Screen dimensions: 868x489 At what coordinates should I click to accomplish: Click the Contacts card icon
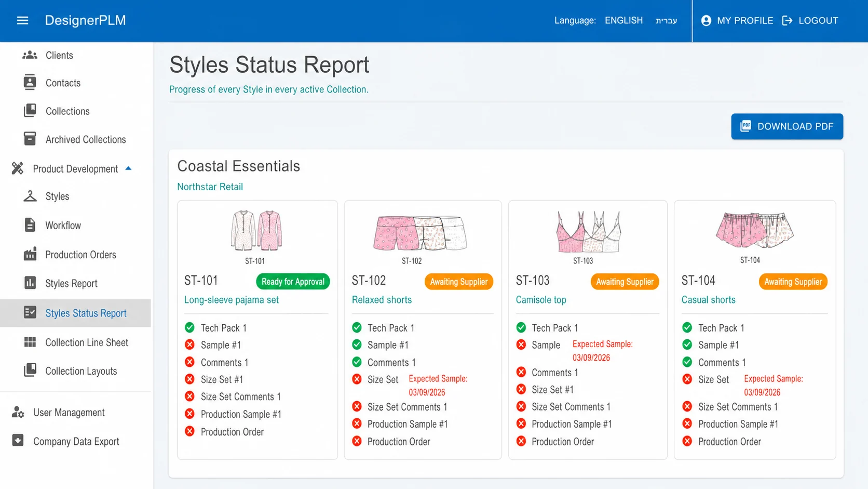tap(30, 83)
